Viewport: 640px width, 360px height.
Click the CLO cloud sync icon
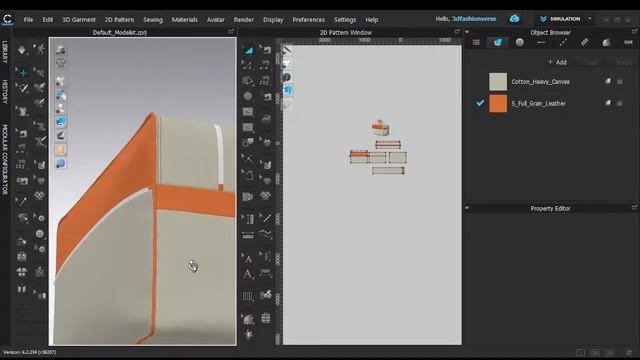pyautogui.click(x=514, y=19)
